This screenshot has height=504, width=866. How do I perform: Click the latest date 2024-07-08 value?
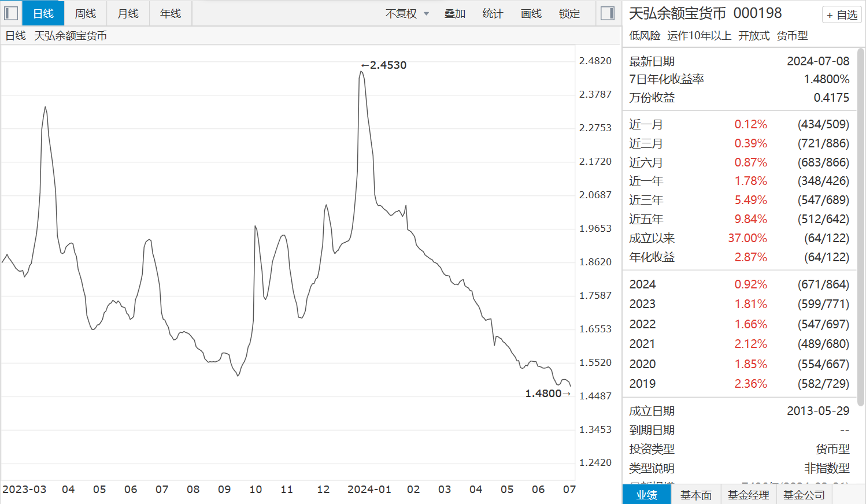tap(818, 61)
